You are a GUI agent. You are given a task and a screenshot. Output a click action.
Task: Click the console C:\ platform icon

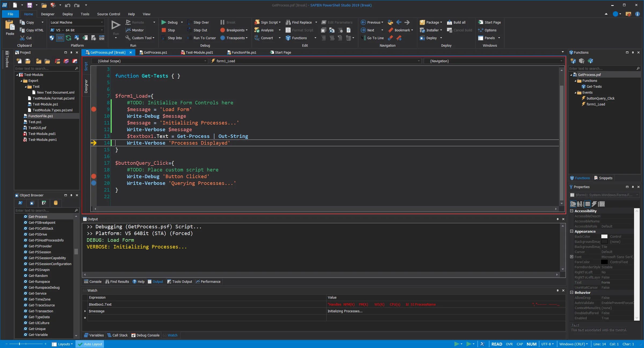(x=102, y=38)
